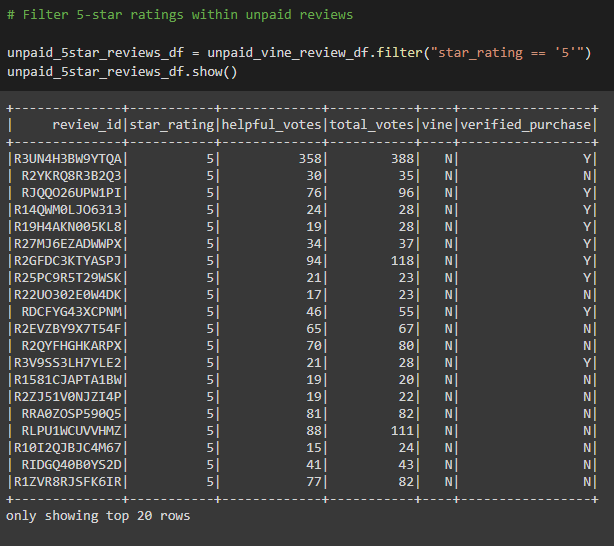This screenshot has width=614, height=546.
Task: Click total votes value 43
Action: (x=406, y=465)
